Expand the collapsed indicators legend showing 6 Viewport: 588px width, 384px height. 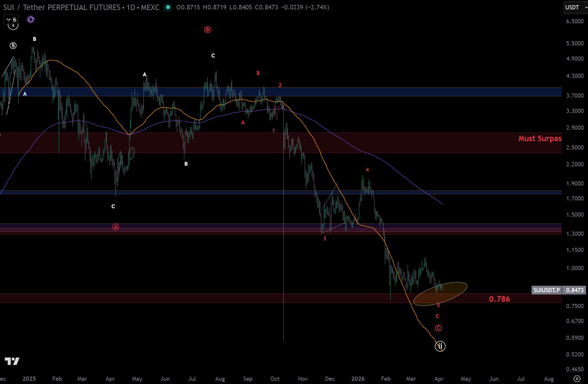click(x=12, y=19)
